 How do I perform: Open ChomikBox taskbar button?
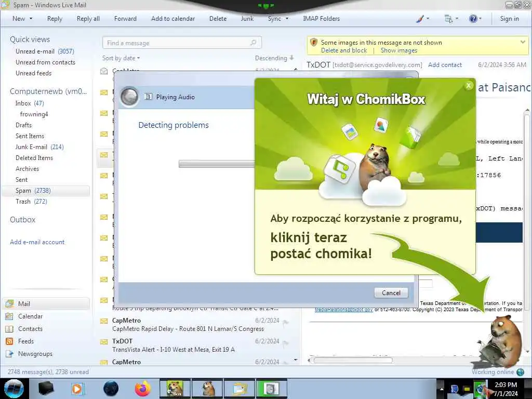point(175,389)
